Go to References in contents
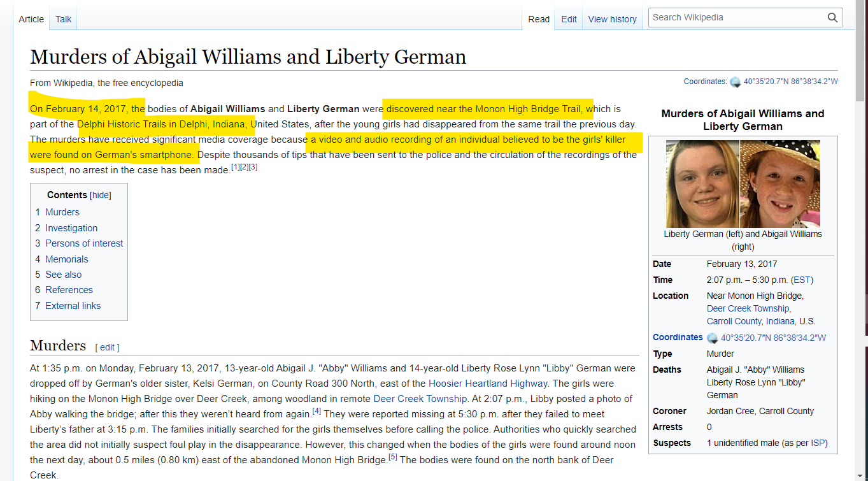The image size is (868, 481). (x=69, y=290)
